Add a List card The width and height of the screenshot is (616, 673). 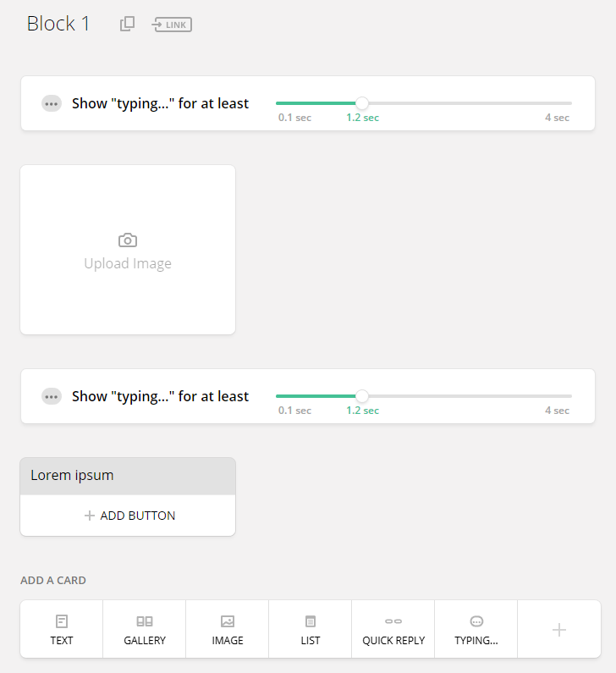click(311, 629)
